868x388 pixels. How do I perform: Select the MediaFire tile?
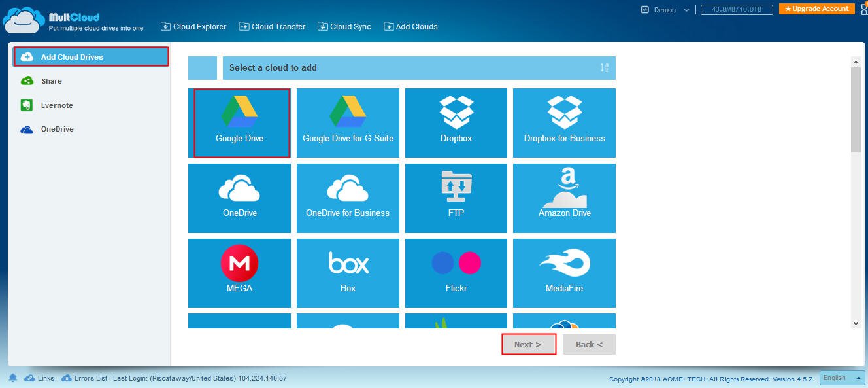[564, 273]
